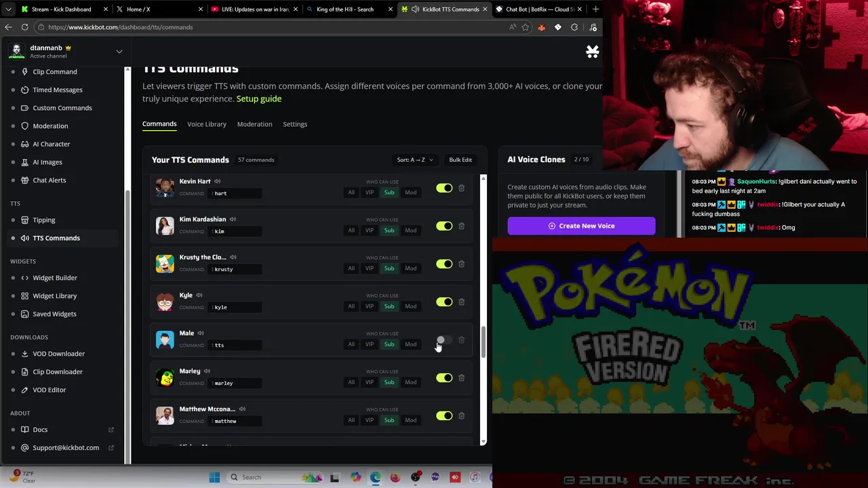Click the browser refresh button
The width and height of the screenshot is (868, 488).
pyautogui.click(x=24, y=27)
